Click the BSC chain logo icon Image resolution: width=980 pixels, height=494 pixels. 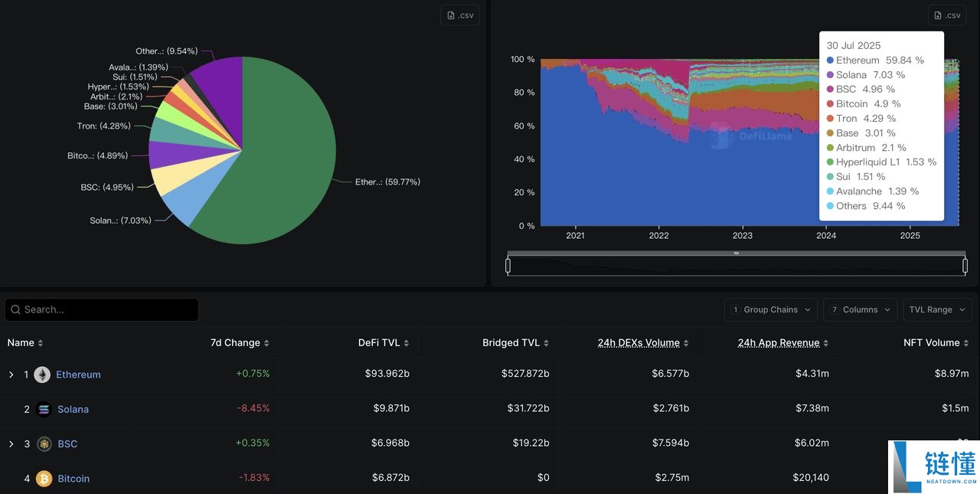(44, 443)
